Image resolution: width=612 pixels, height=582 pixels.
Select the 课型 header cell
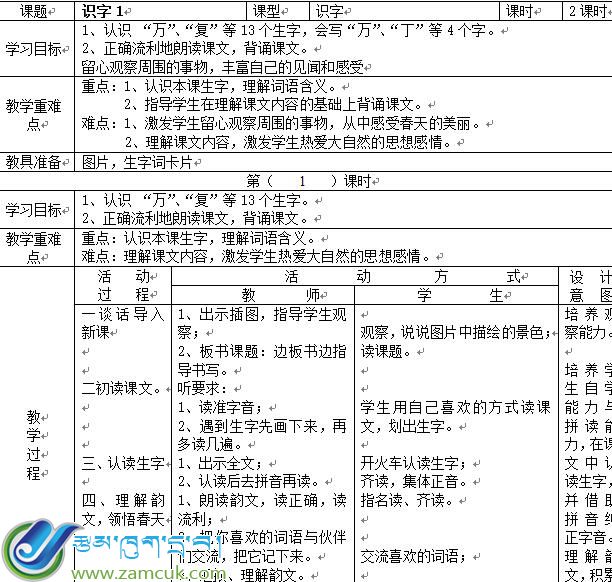coord(267,11)
